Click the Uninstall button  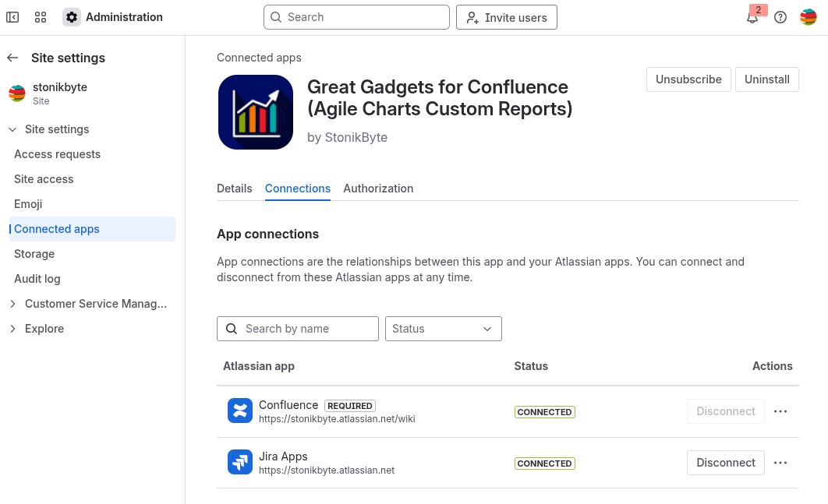[x=766, y=79]
